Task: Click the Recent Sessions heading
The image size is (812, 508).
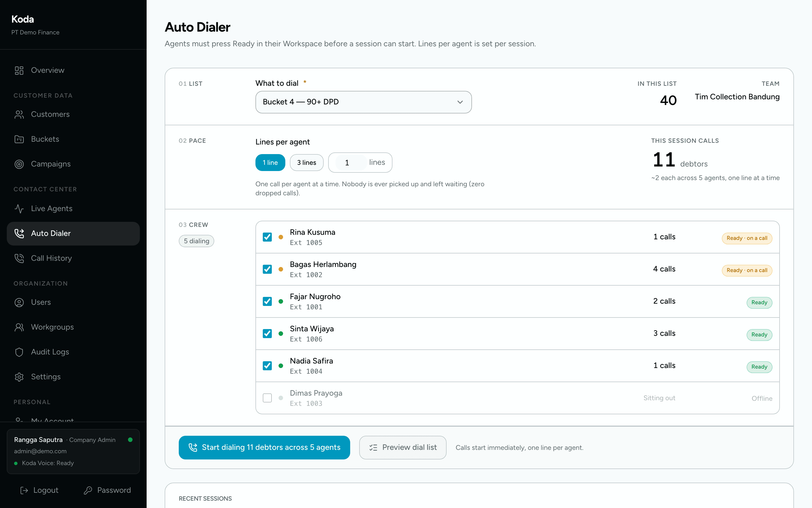Action: (x=205, y=499)
